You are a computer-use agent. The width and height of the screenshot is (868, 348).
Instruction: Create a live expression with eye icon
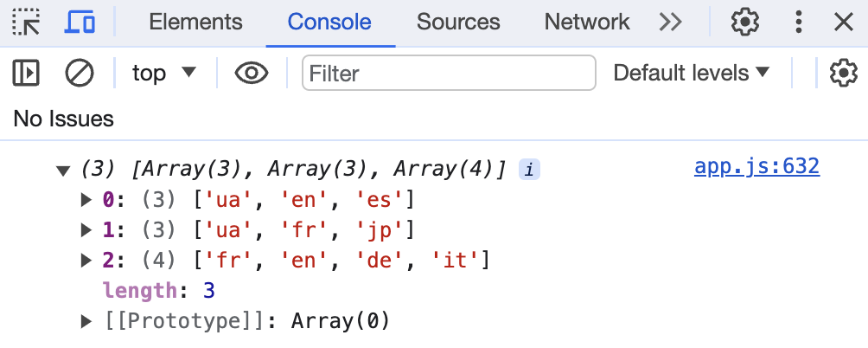[x=252, y=74]
